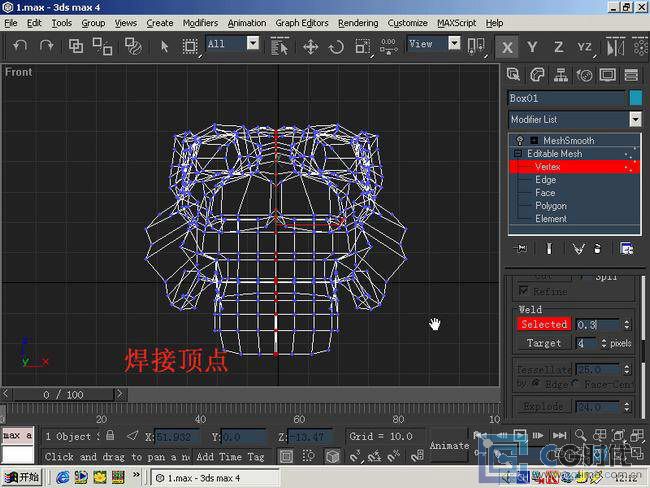Open the File menu
The height and width of the screenshot is (488, 650).
click(x=11, y=23)
